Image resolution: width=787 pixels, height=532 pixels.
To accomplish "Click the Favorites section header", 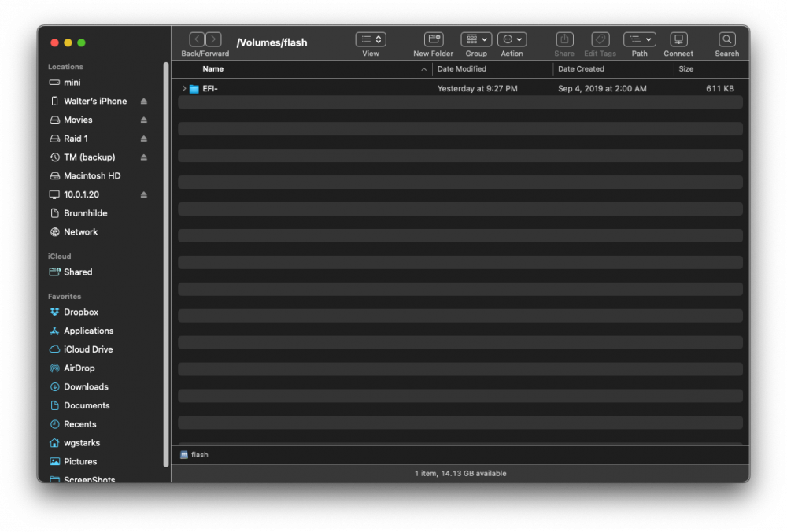I will tap(65, 296).
